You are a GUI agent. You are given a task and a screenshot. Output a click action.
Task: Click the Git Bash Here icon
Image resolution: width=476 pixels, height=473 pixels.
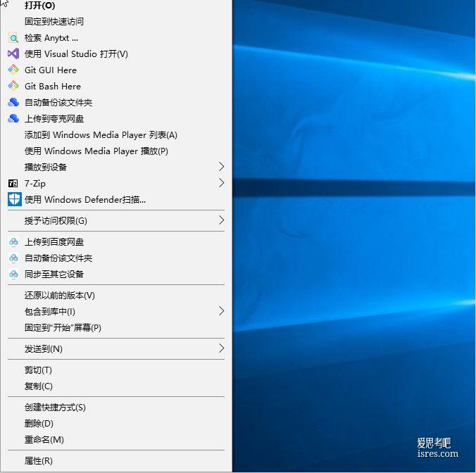coord(13,86)
